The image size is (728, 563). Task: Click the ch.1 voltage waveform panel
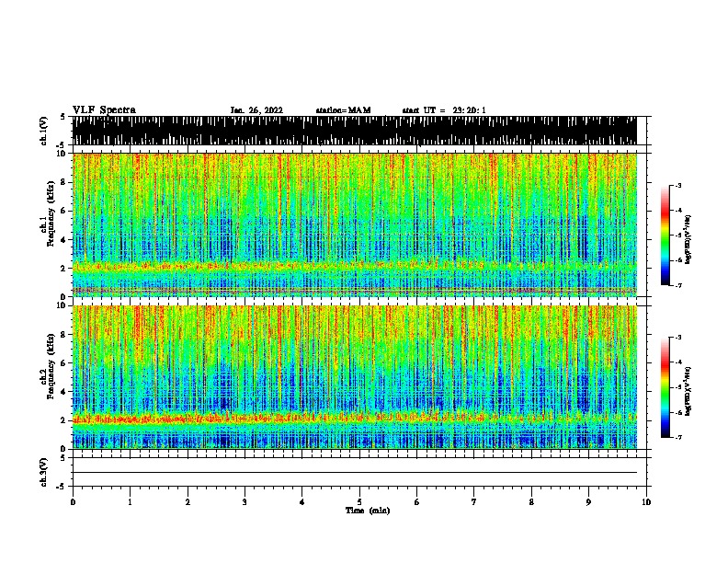(x=355, y=131)
